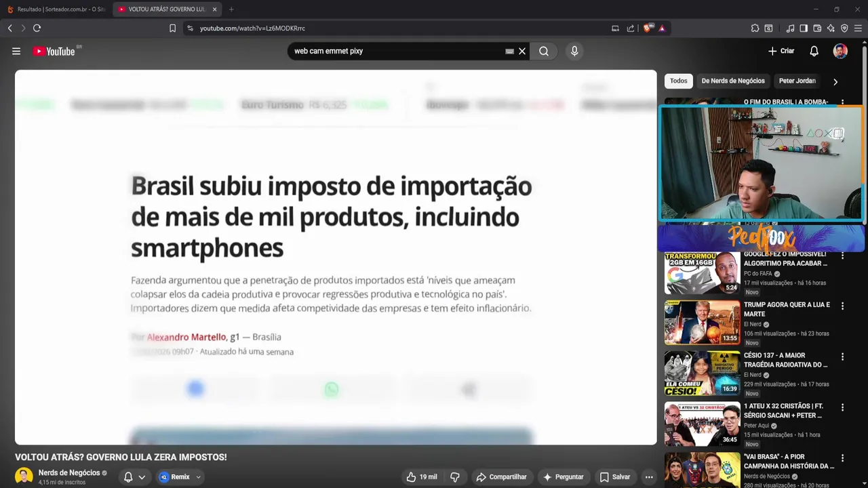
Task: Open GOOGLE FEZ O IMPOSSÍVEL video thumbnail
Action: pos(702,272)
